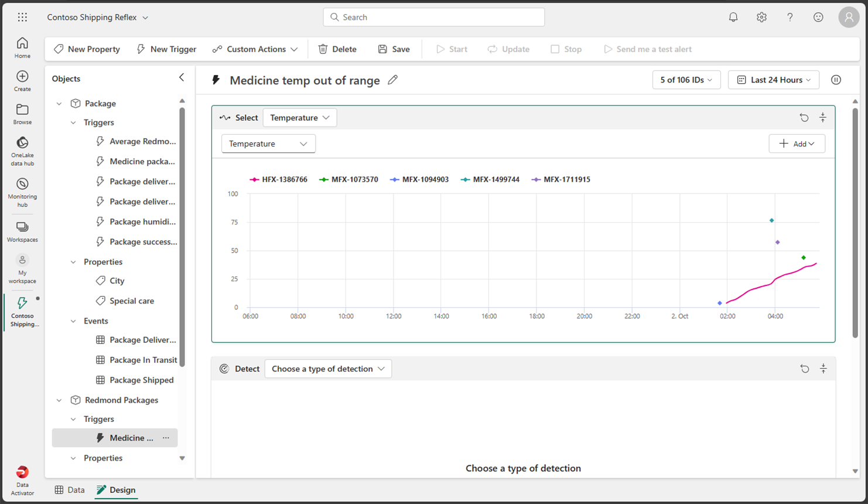Open the Create page
868x504 pixels.
tap(22, 81)
